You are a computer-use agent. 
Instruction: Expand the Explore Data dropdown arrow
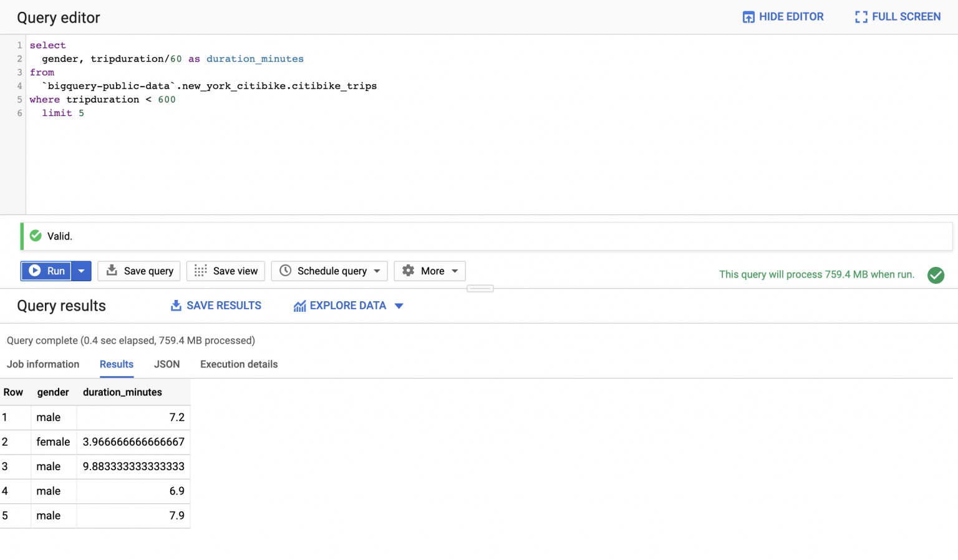pyautogui.click(x=399, y=306)
